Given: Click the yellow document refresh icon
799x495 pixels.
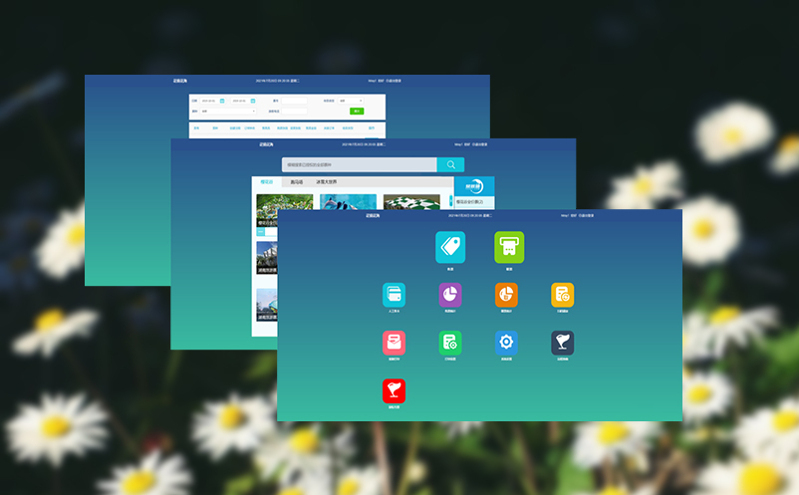Looking at the screenshot, I should click(x=562, y=294).
